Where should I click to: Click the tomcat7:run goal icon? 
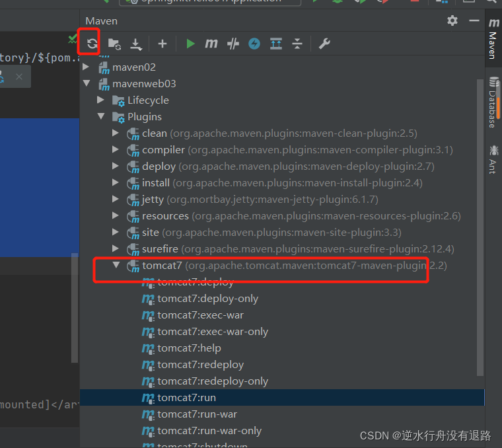coord(148,398)
